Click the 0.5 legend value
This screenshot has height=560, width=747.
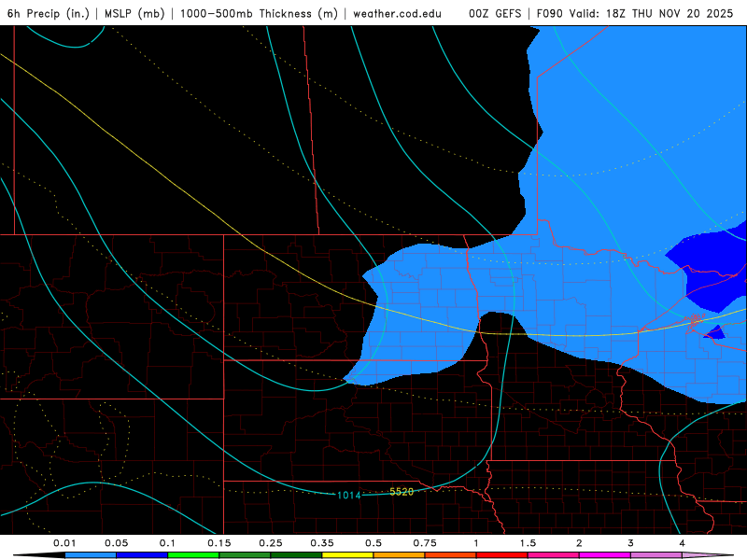coord(373,543)
